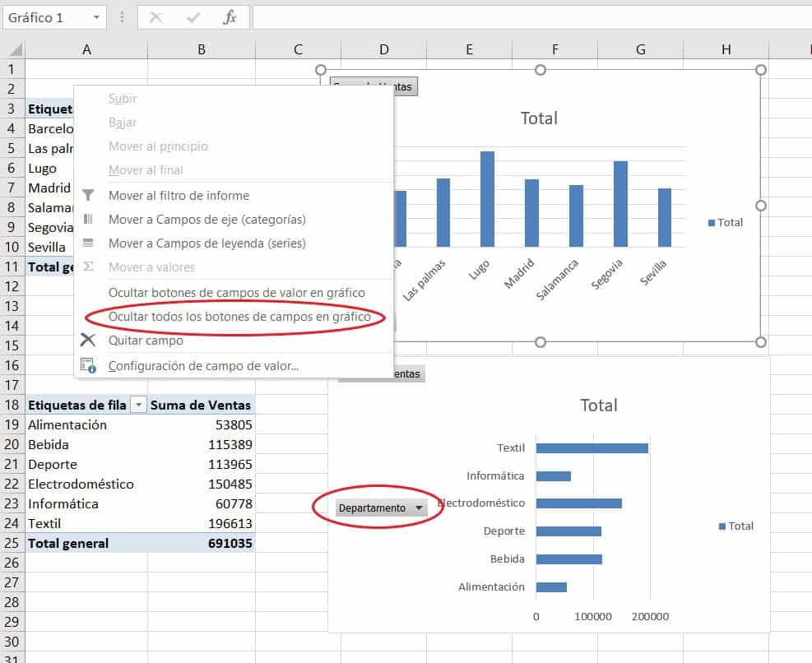This screenshot has height=663, width=812.
Task: Select the Total general 691035 cell
Action: pos(201,543)
